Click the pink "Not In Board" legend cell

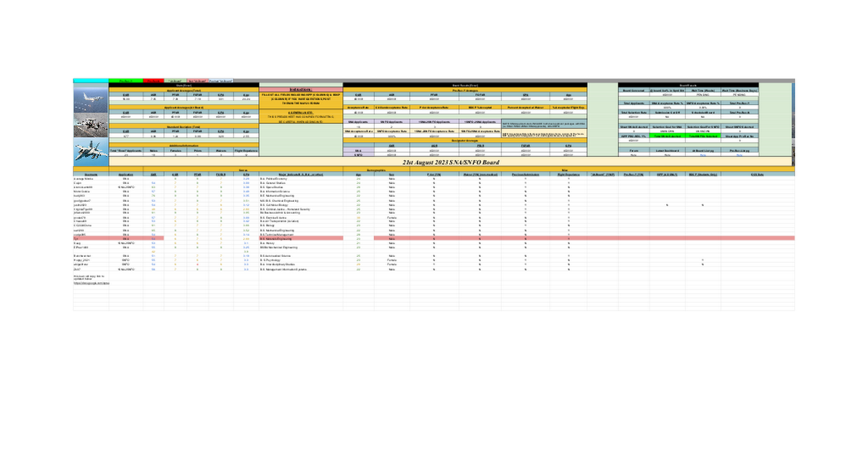click(197, 80)
